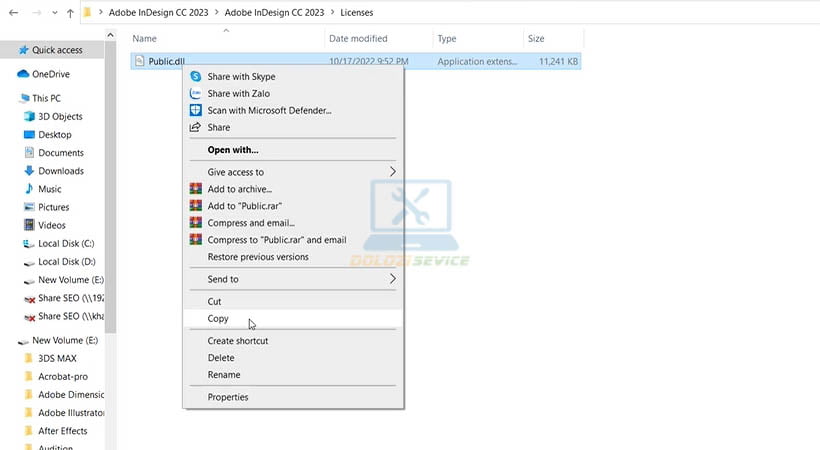Select Open with... menu entry
Screen dimensions: 820x450
click(x=232, y=150)
